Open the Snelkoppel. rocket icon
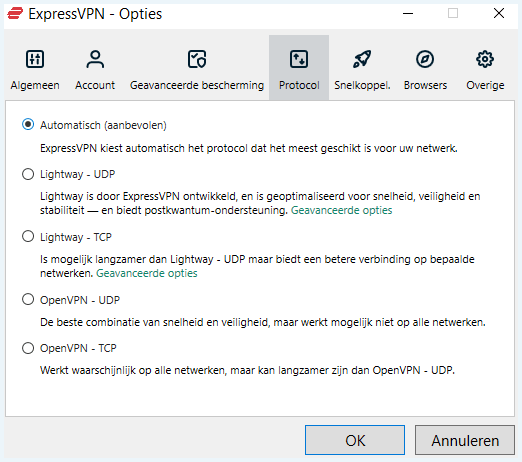The image size is (522, 462). pyautogui.click(x=362, y=59)
